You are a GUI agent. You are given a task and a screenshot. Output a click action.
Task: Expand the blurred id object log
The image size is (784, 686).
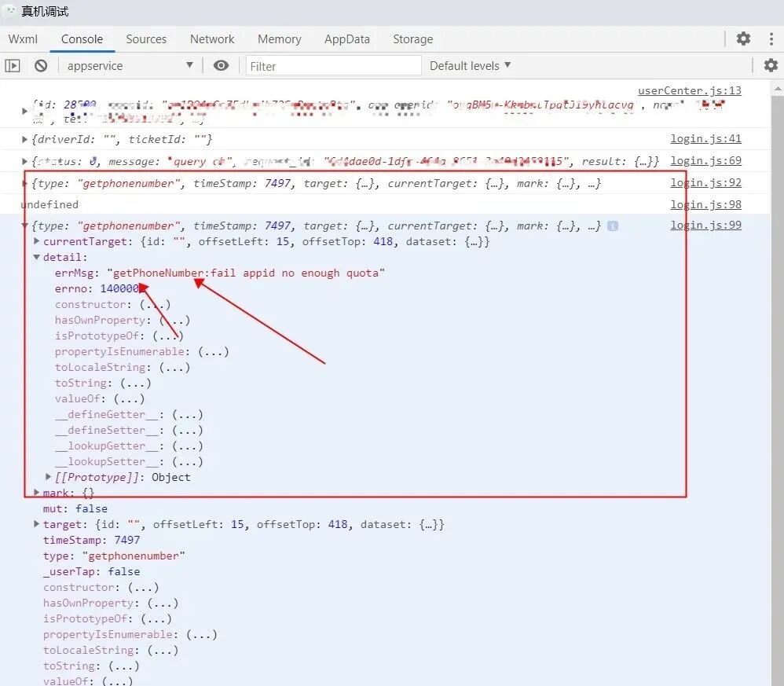(x=24, y=111)
